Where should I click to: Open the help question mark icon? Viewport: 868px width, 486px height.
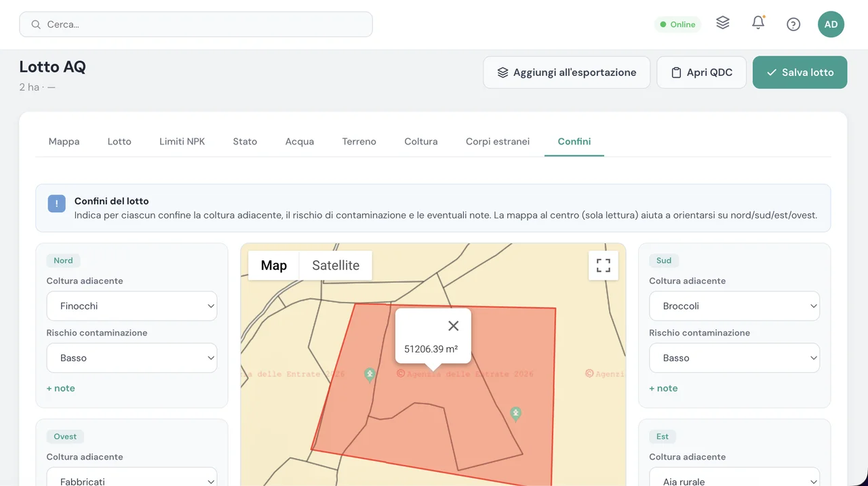(x=793, y=24)
